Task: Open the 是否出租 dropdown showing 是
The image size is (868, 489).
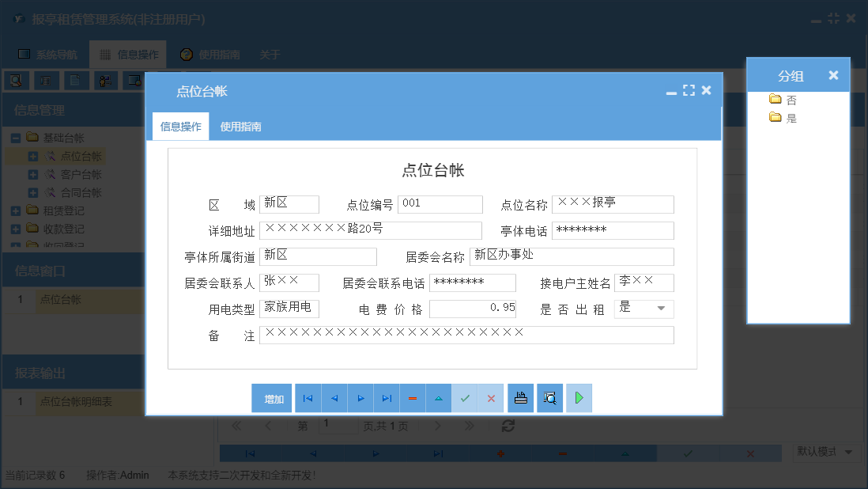Action: (662, 309)
